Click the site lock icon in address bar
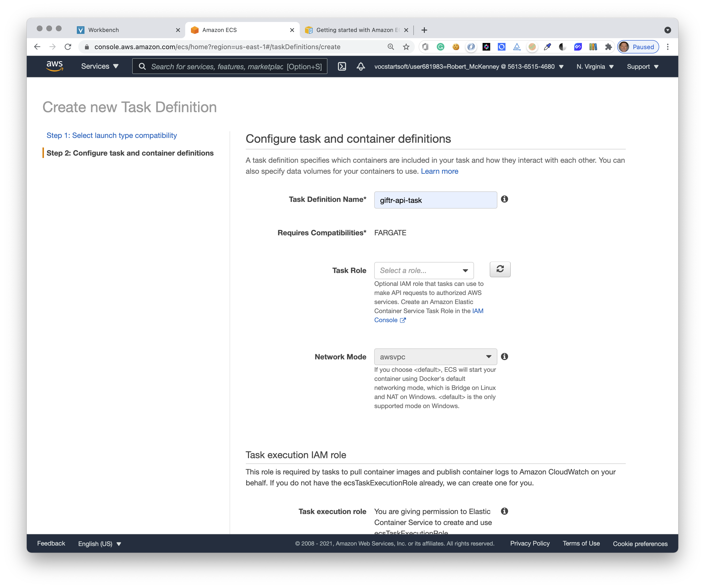This screenshot has width=705, height=588. tap(87, 47)
